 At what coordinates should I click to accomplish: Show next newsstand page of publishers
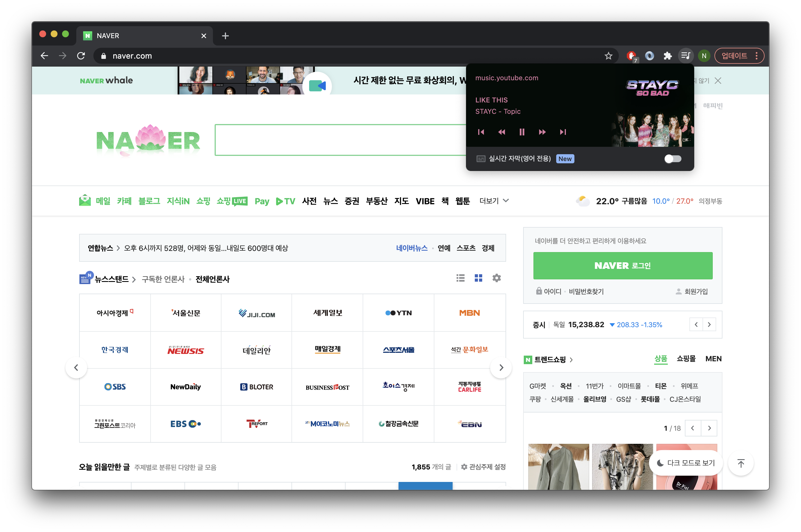pyautogui.click(x=501, y=368)
